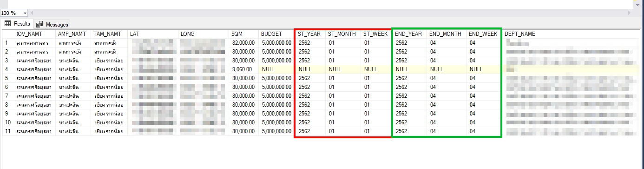Select the LAT column header
This screenshot has height=169, width=644.
coord(153,34)
